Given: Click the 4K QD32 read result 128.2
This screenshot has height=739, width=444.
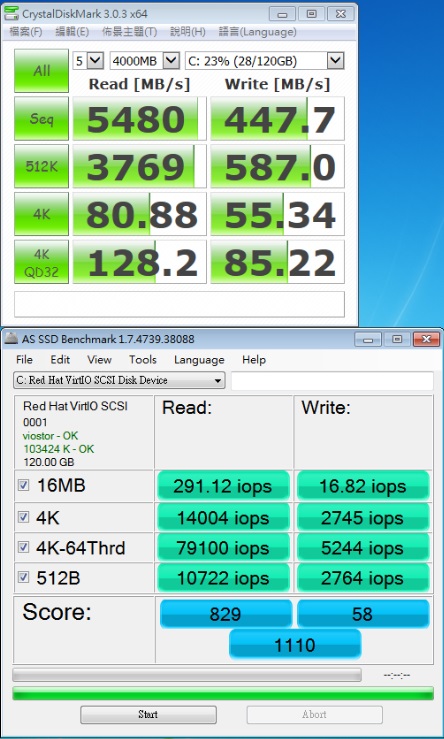Looking at the screenshot, I should pos(140,262).
